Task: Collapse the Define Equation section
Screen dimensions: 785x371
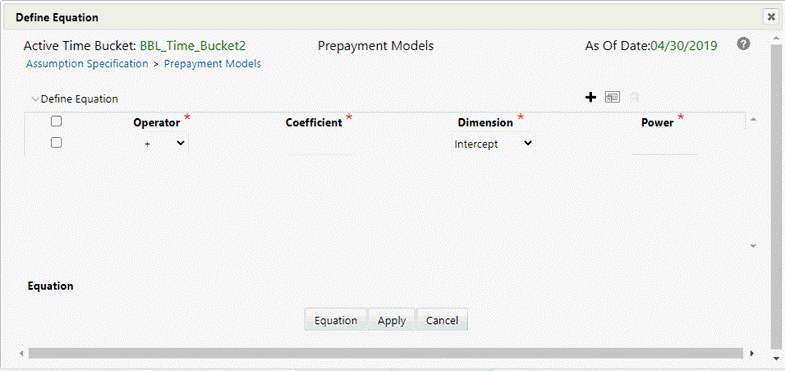Action: (35, 99)
